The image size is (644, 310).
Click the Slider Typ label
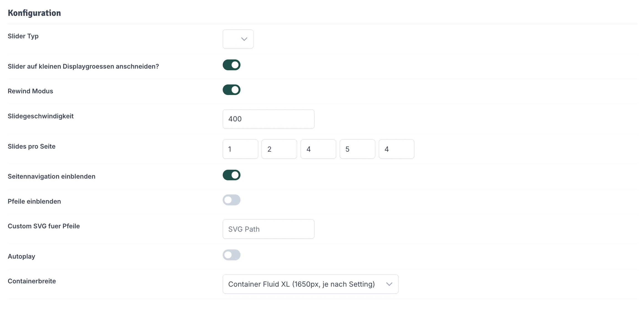point(23,36)
